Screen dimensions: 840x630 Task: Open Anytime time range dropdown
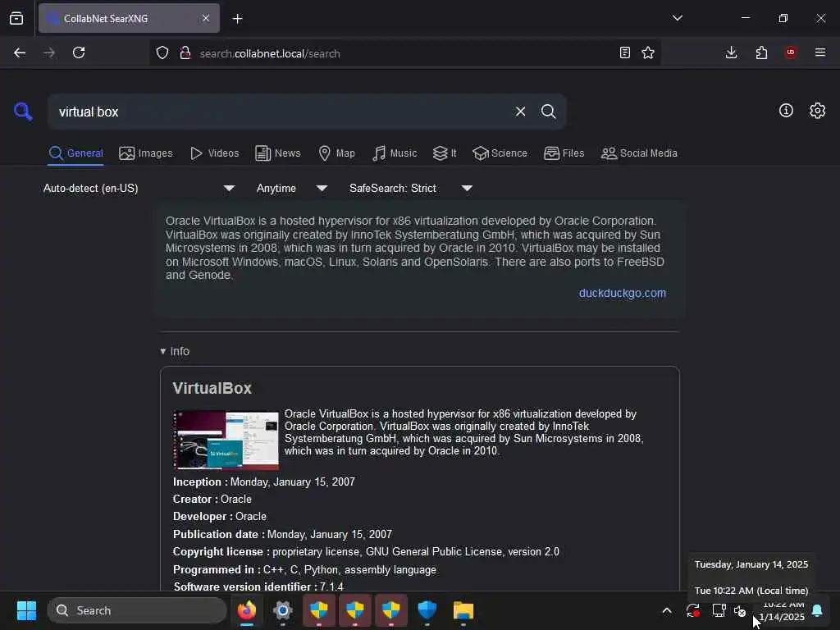click(292, 188)
